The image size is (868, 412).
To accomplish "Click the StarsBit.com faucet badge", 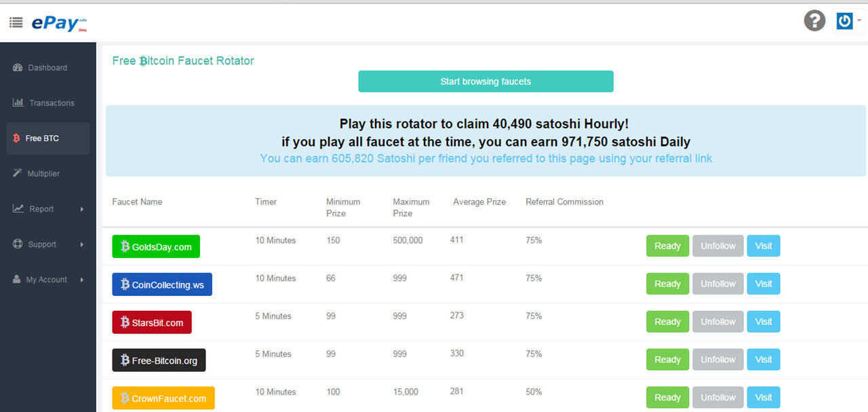I will (x=152, y=322).
